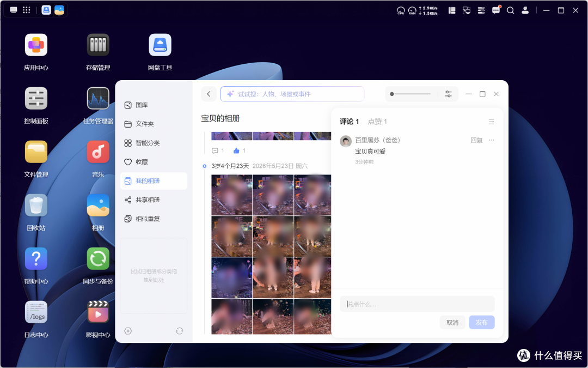Collapse the comment panel with the top-right icon
588x368 pixels.
click(491, 122)
